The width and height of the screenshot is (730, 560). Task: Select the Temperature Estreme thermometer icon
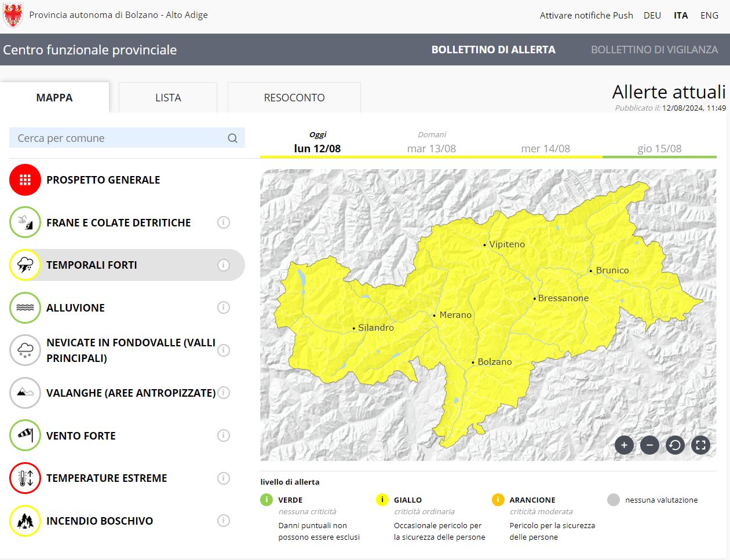[25, 478]
